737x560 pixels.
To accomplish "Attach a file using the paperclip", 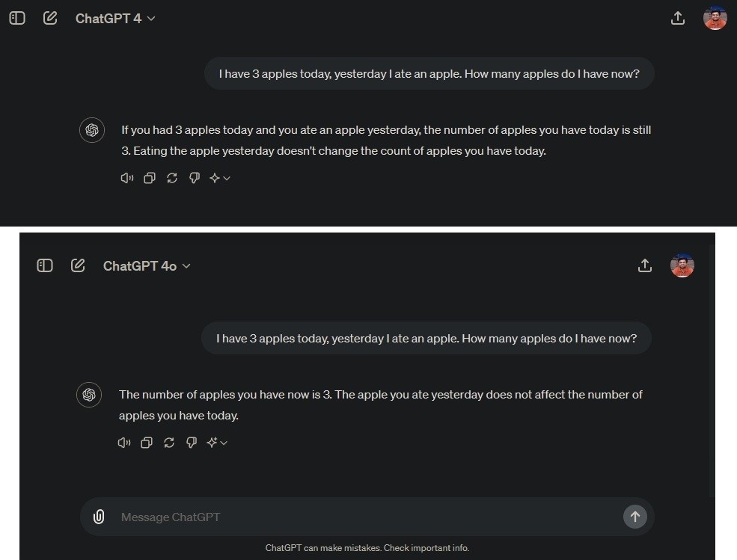I will 99,517.
